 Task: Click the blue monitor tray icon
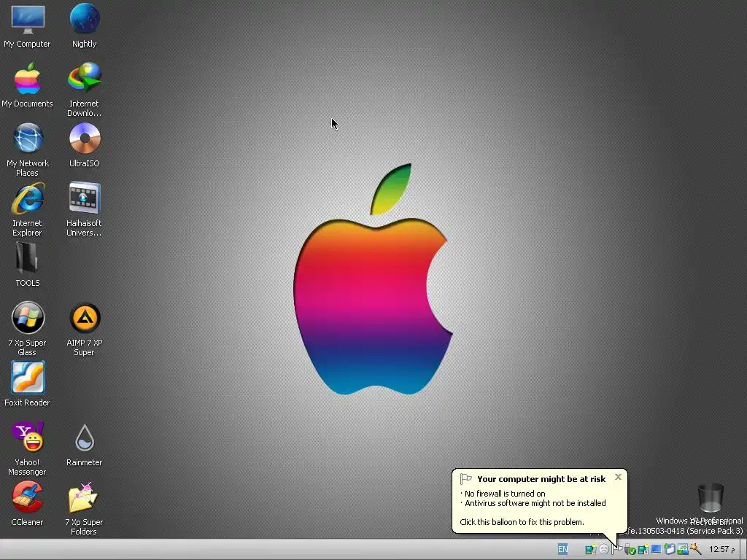click(x=656, y=549)
